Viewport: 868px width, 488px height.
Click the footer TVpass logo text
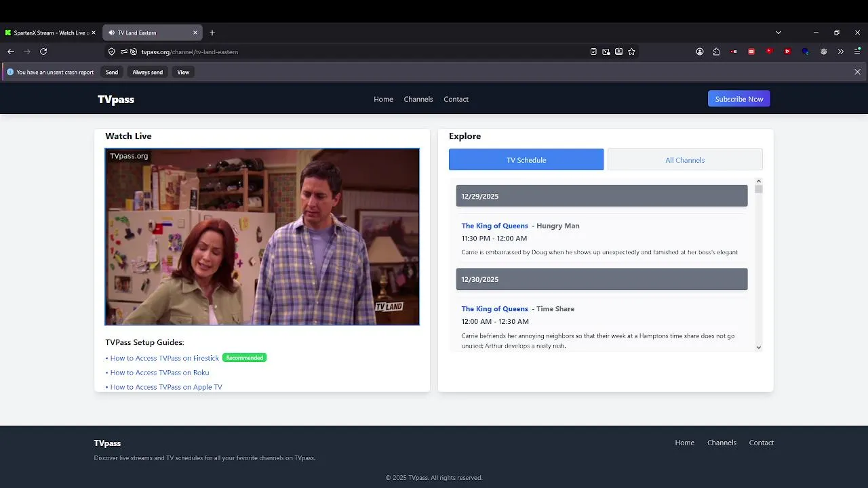[x=107, y=443]
